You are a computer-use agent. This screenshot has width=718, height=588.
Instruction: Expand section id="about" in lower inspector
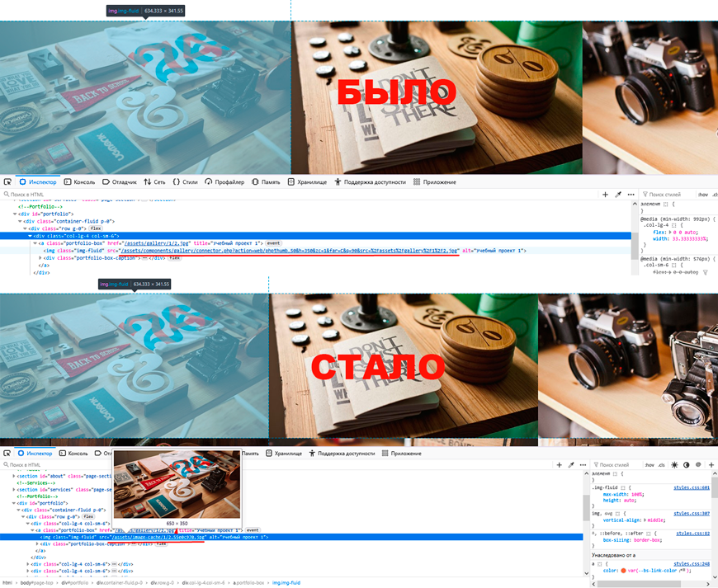pos(14,476)
